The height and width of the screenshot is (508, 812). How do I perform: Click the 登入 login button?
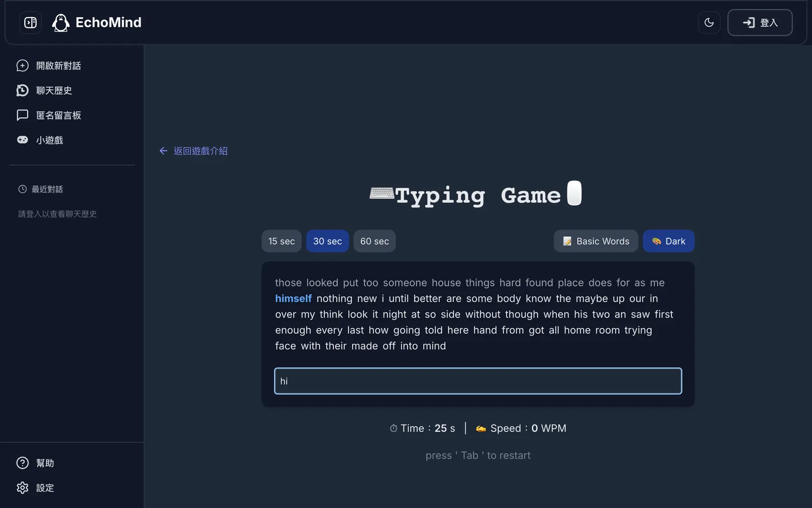pyautogui.click(x=760, y=22)
